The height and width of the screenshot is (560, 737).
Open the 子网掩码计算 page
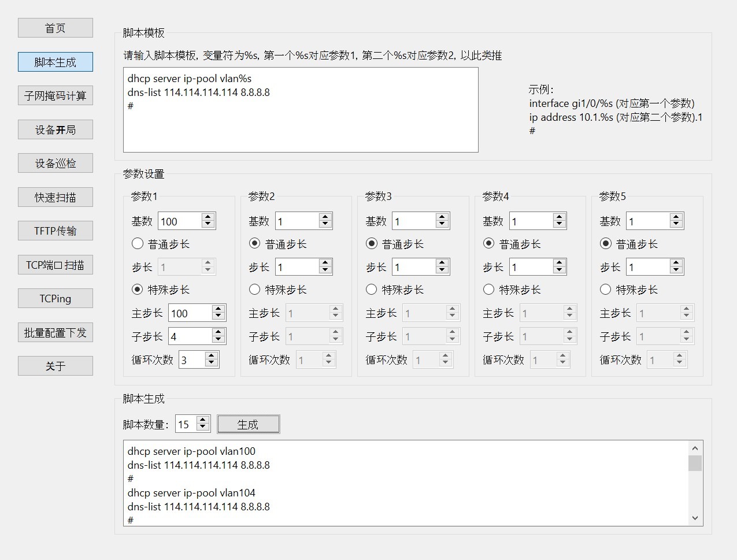coord(55,96)
